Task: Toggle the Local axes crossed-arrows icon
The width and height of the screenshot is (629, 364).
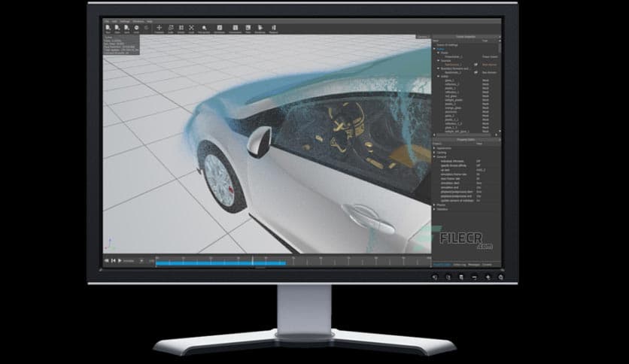Action: click(191, 29)
